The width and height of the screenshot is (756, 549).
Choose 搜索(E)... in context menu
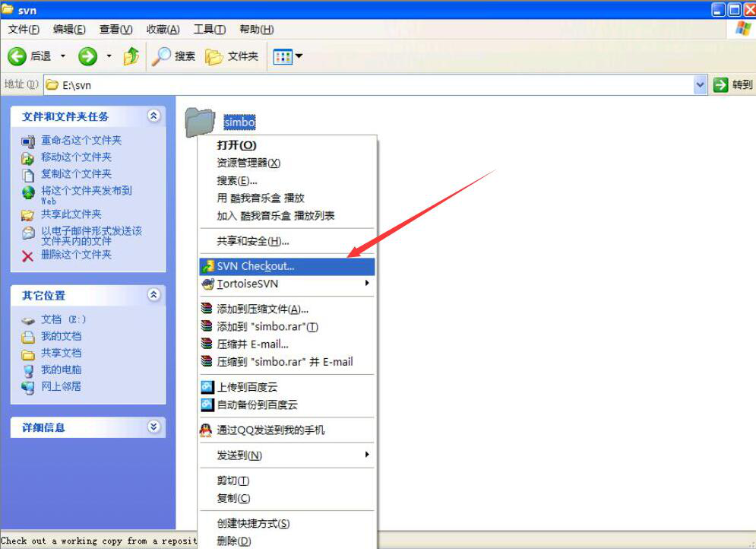(x=287, y=180)
